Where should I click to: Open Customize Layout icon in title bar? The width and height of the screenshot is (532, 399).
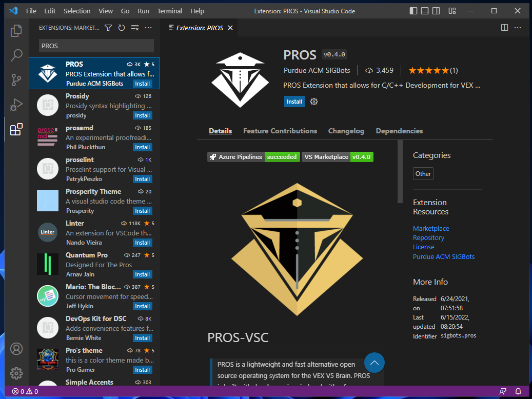(452, 11)
